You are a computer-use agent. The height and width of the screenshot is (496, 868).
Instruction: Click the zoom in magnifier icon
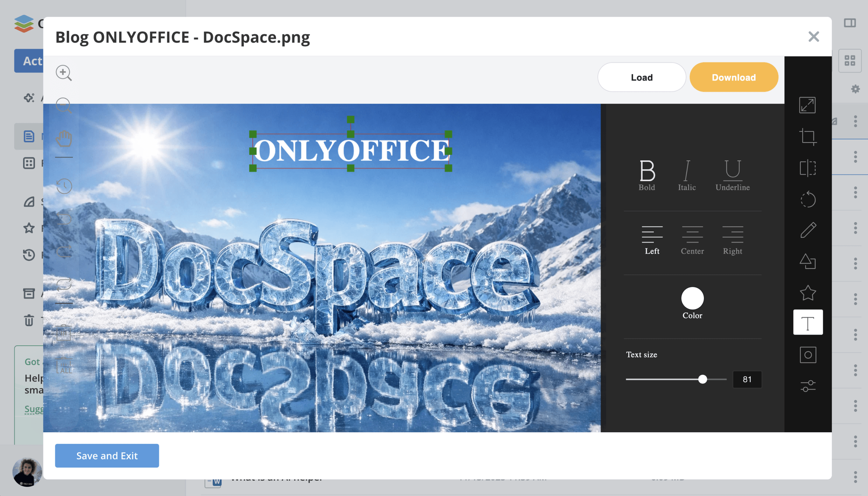64,73
